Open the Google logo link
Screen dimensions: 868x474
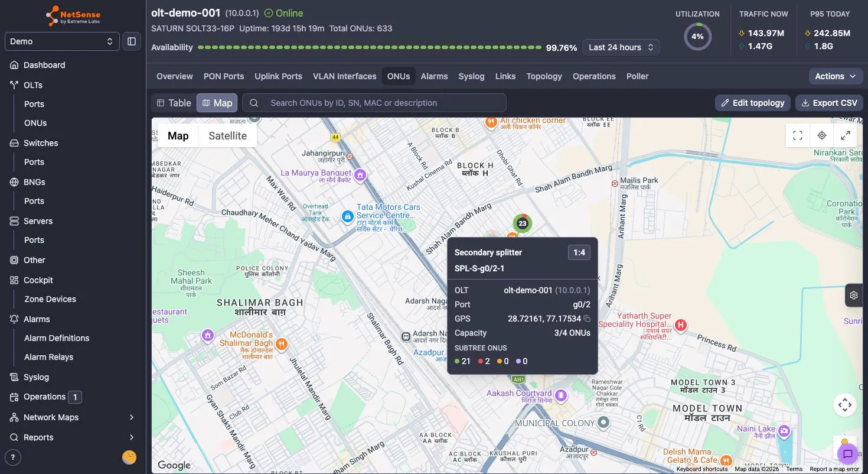[174, 465]
